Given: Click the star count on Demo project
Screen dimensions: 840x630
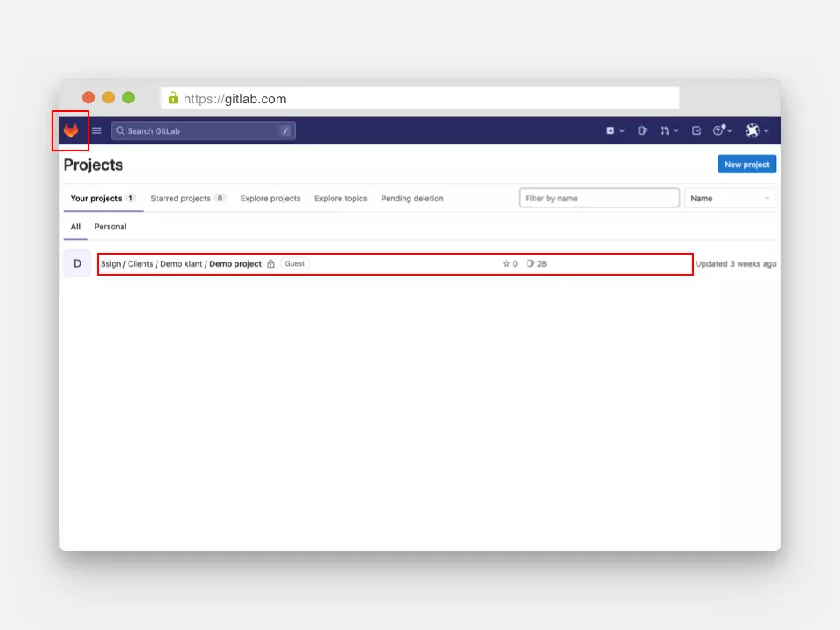Looking at the screenshot, I should [510, 263].
